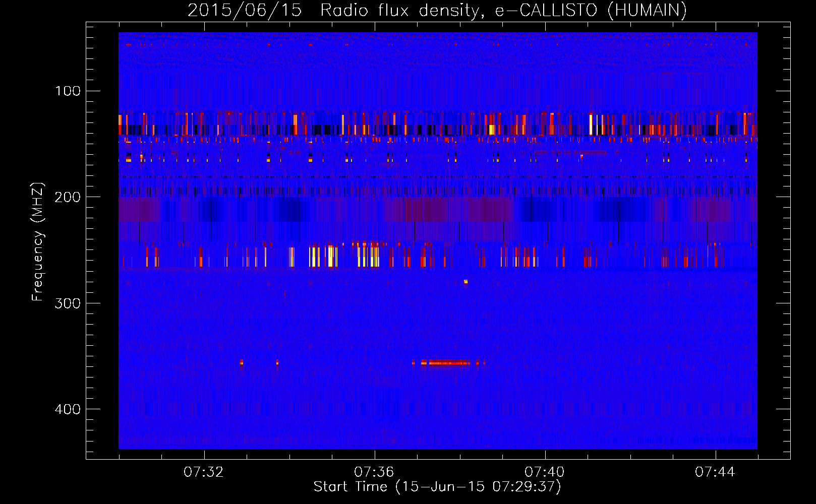Click the 07:40 time tick label
The image size is (816, 504).
(x=545, y=472)
